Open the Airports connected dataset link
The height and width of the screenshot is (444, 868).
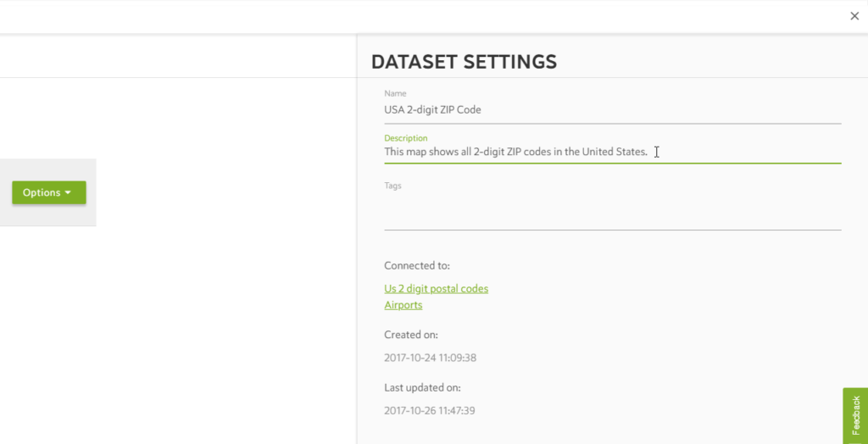(403, 305)
